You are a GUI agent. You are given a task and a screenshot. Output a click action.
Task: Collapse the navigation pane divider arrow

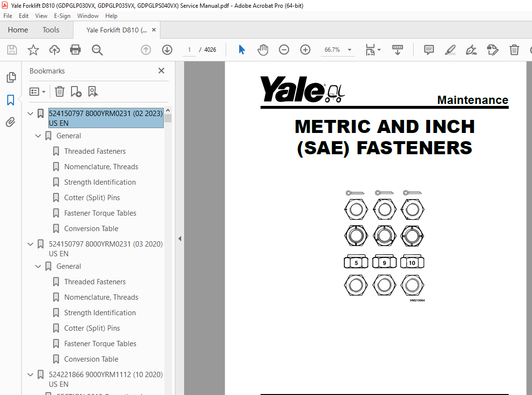180,238
